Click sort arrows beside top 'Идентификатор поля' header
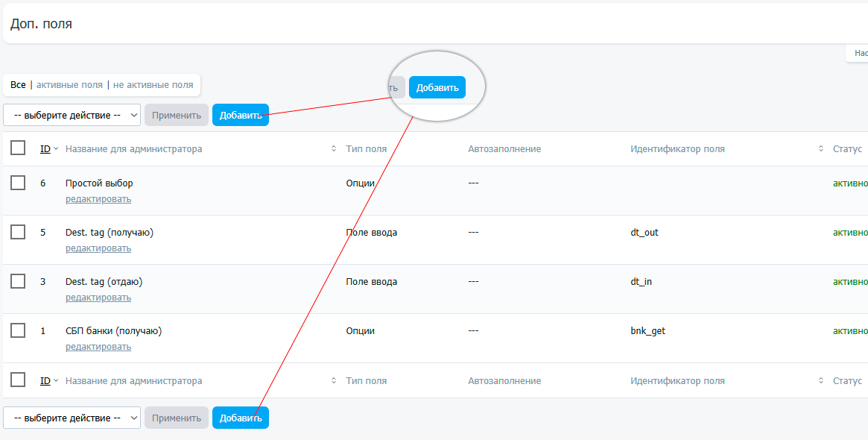Viewport: 868px width, 440px height. coord(821,149)
